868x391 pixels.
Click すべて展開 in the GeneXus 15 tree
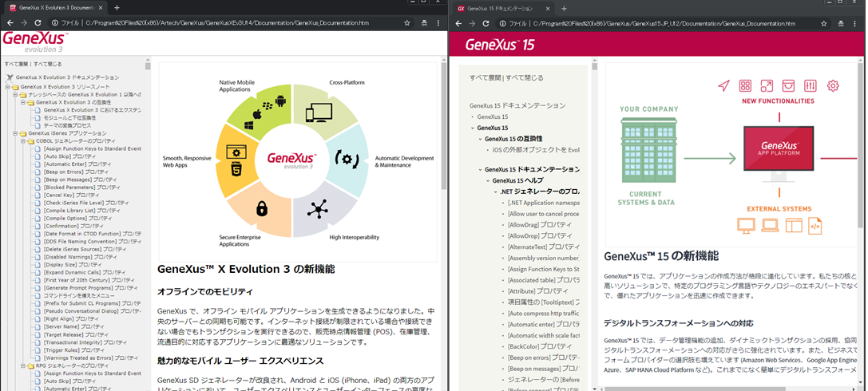pyautogui.click(x=486, y=78)
